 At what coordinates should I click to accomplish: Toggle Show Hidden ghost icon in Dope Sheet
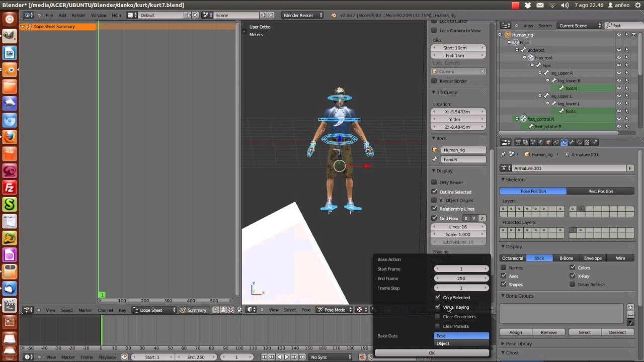coord(223,310)
